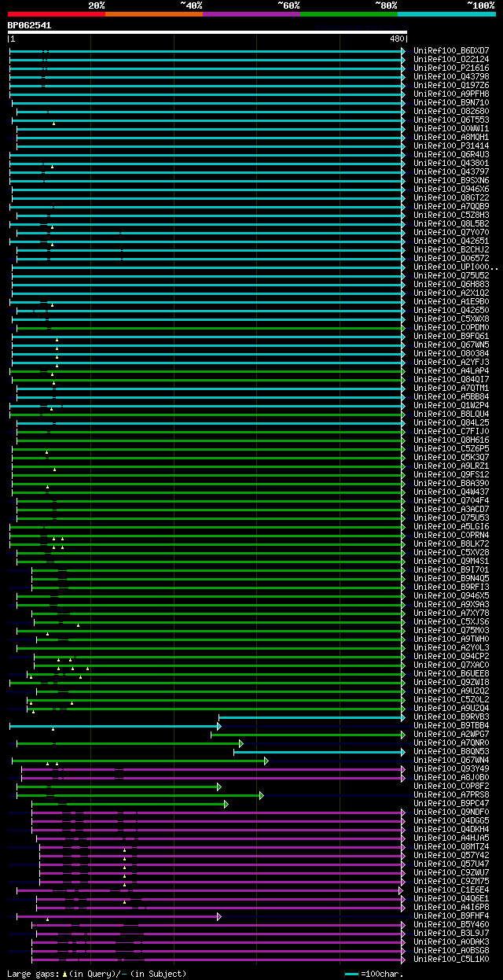Click label UniRef100_Q9M4S1
This screenshot has height=980, width=503.
tap(453, 561)
